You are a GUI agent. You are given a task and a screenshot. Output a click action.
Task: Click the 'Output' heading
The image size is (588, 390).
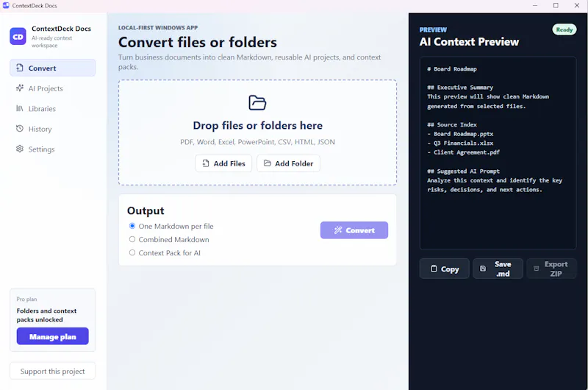(146, 211)
